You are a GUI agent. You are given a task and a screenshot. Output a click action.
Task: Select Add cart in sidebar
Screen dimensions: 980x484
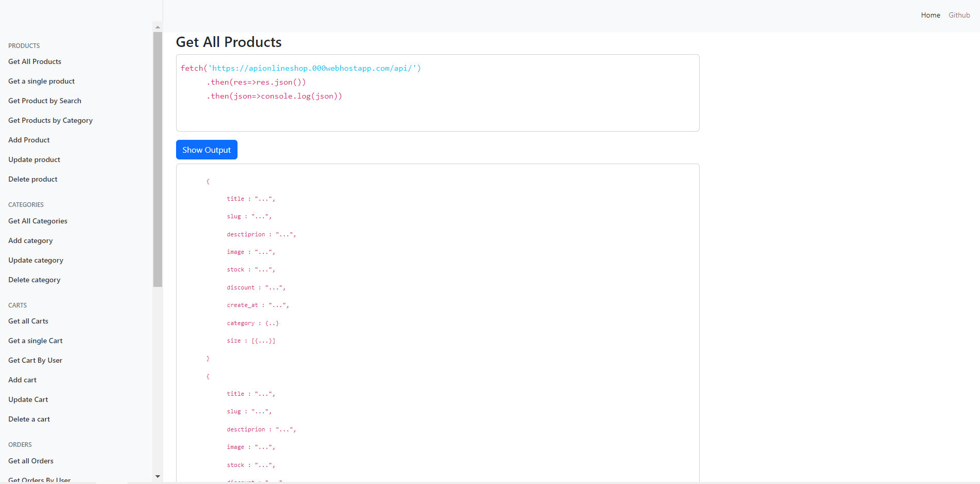tap(22, 380)
